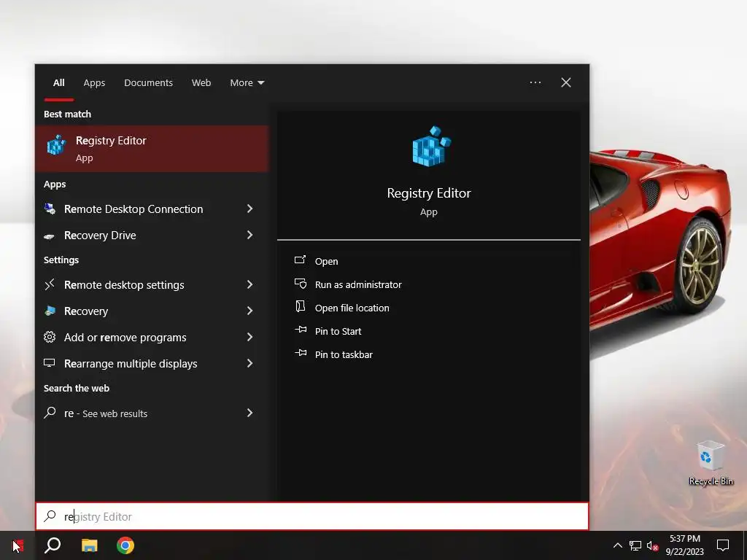
Task: Select the Recycle Bin desktop icon
Action: [711, 463]
